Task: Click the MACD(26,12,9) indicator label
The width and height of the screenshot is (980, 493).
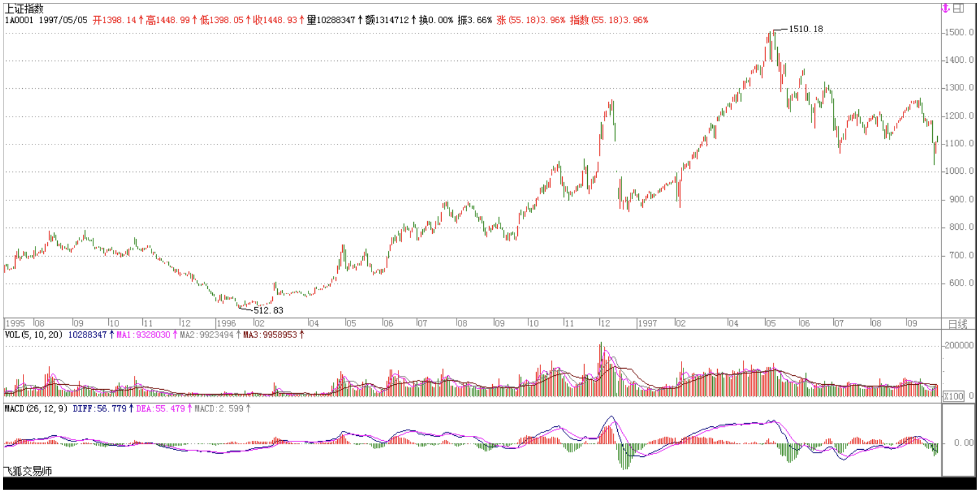Action: 36,409
